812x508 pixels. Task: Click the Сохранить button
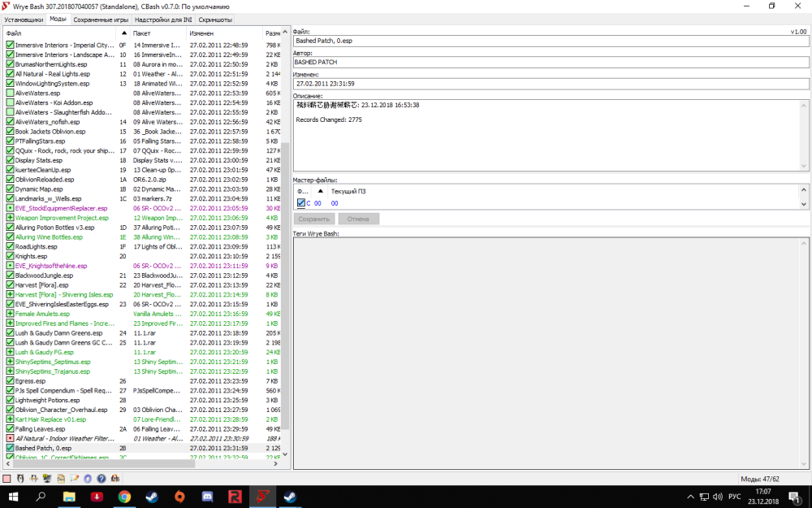pos(313,219)
